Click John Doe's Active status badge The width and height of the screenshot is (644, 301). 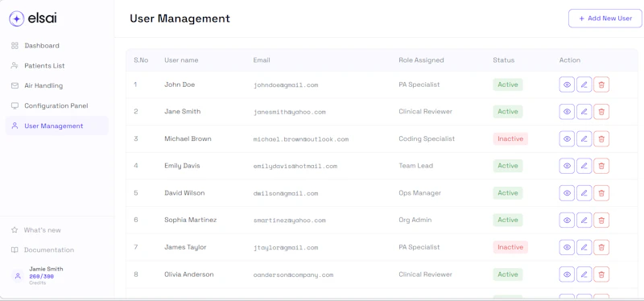point(508,85)
